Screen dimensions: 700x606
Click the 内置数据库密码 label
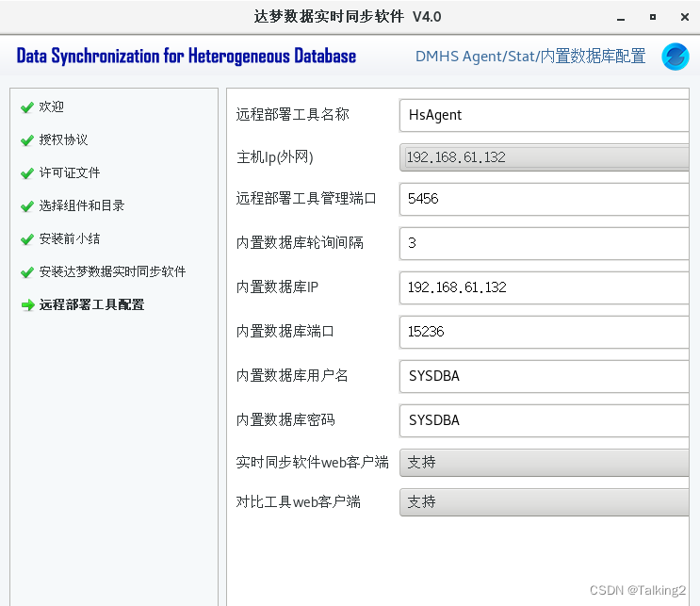(x=285, y=419)
